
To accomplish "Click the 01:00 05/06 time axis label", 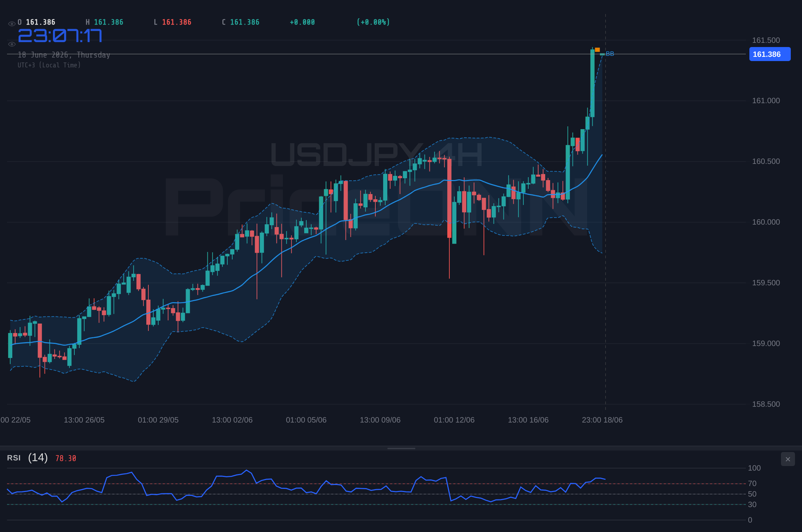I will pyautogui.click(x=306, y=420).
